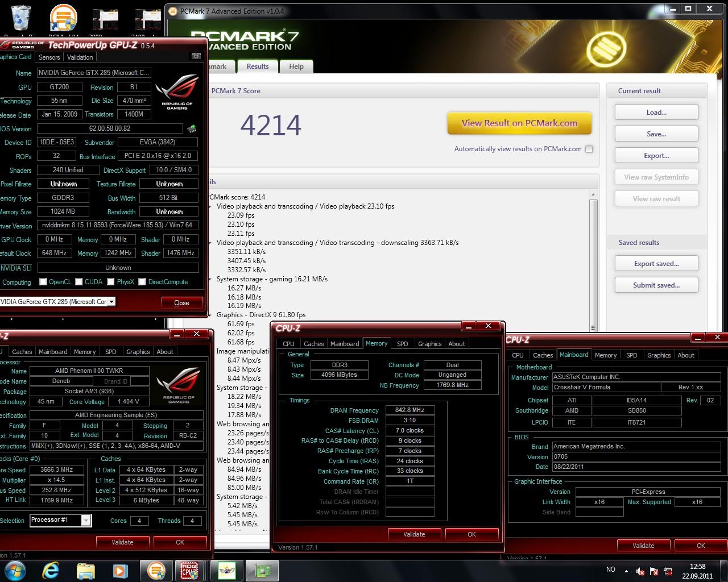Open the Recycle Bin on the desktop
This screenshot has height=582, width=728.
(x=21, y=18)
